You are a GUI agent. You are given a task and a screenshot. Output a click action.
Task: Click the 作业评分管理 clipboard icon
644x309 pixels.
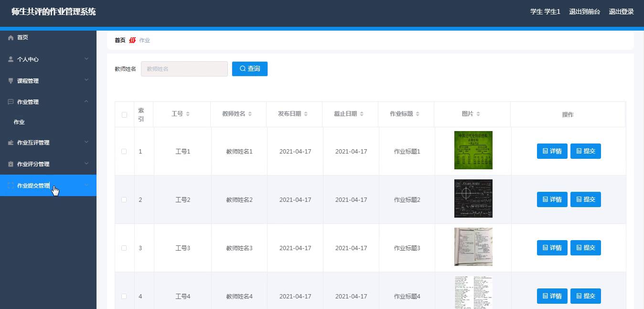(11, 164)
